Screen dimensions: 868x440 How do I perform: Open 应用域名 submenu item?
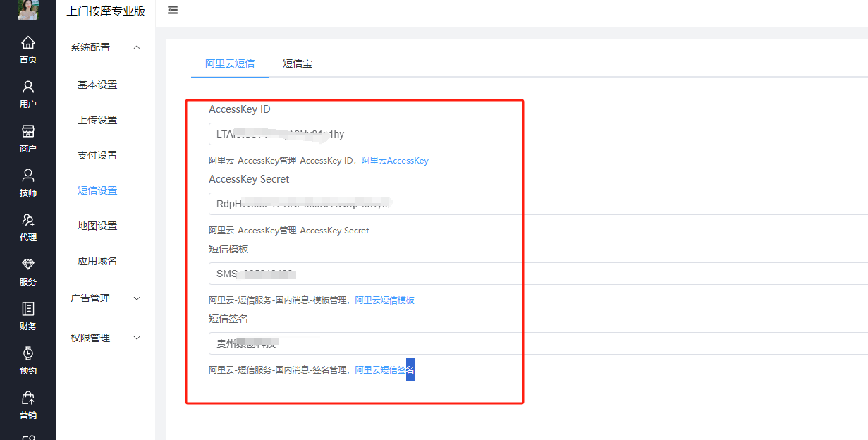pyautogui.click(x=97, y=261)
